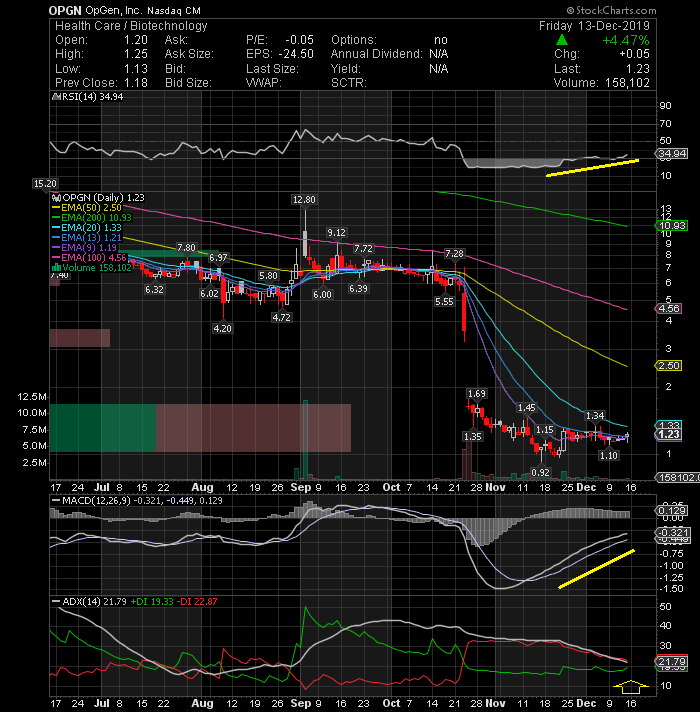Click the '12.80' peak price label
This screenshot has height=712, width=700.
pyautogui.click(x=304, y=200)
